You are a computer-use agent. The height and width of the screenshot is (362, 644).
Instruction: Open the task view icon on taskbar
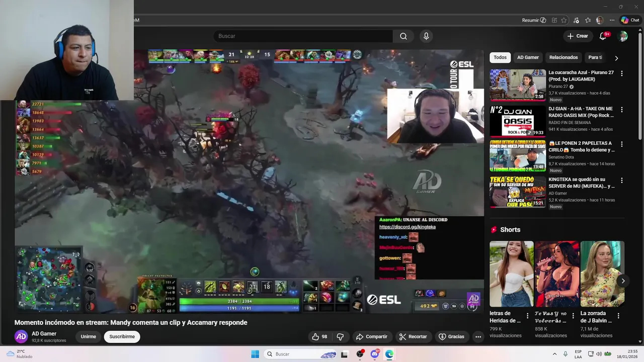[x=345, y=354]
